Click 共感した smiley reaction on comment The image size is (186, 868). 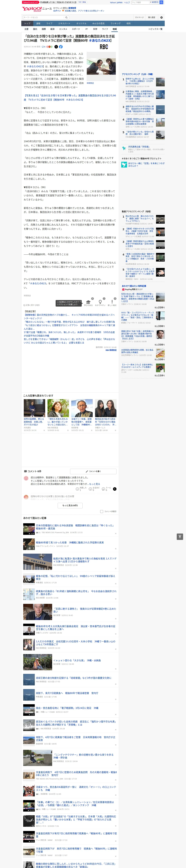click(x=77, y=489)
